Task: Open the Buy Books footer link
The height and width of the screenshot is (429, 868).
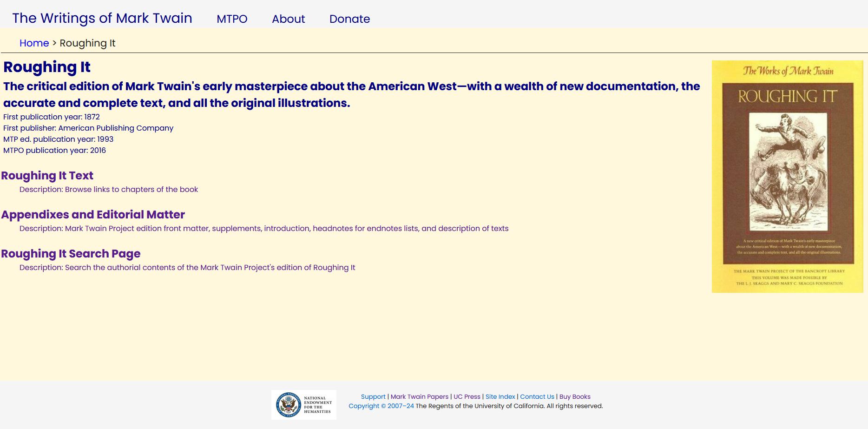Action: (575, 396)
